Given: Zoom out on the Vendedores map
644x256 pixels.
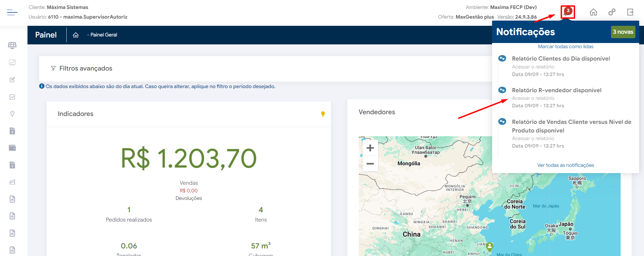Looking at the screenshot, I should [370, 164].
